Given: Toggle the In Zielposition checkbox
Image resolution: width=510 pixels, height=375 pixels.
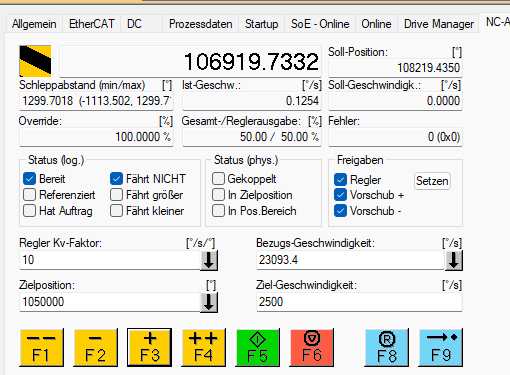Looking at the screenshot, I should click(218, 195).
